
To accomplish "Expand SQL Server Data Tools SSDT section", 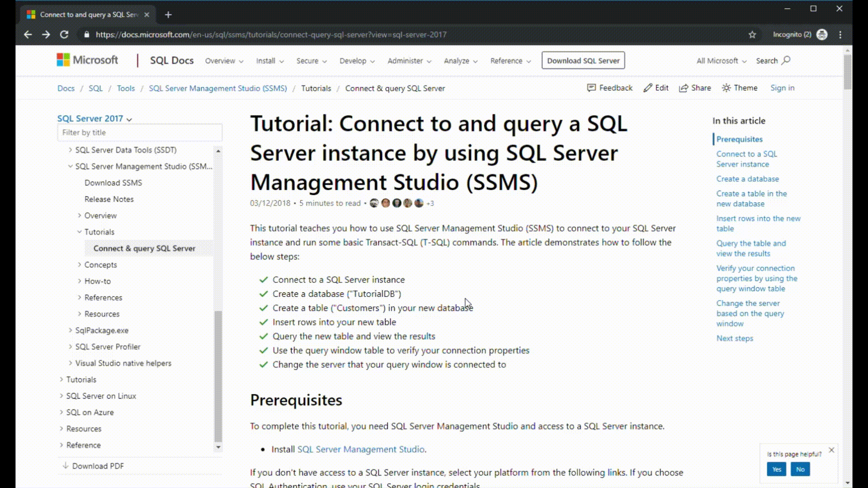I will point(70,150).
